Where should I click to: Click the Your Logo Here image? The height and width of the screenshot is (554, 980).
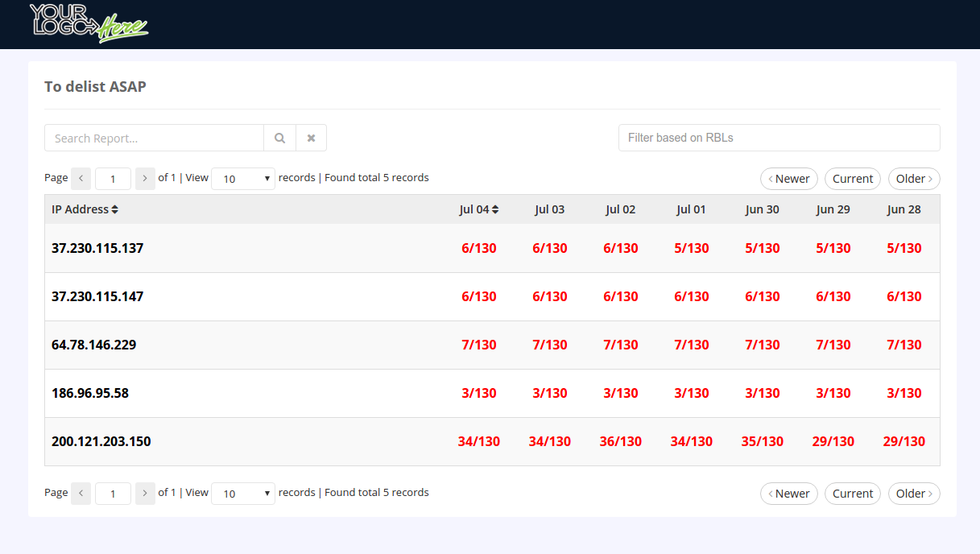(89, 23)
